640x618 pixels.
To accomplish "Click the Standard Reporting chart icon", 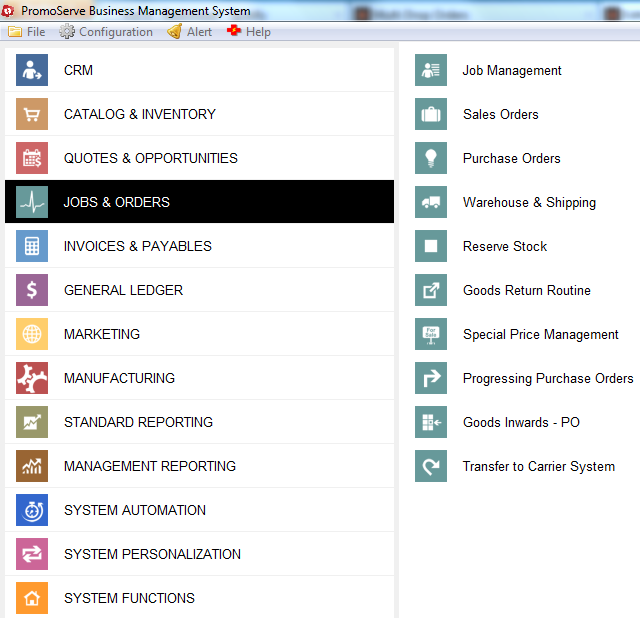I will [x=32, y=422].
